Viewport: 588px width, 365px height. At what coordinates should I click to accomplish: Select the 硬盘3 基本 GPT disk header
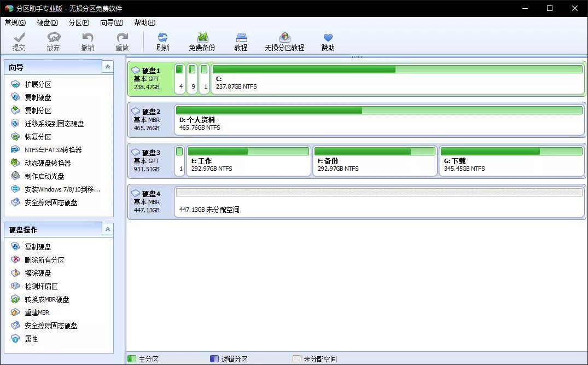click(151, 161)
